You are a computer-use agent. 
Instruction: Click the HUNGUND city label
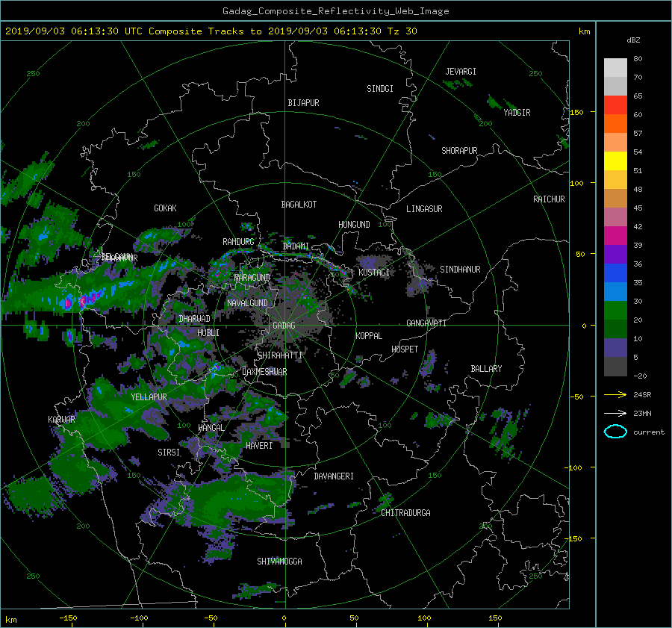tap(354, 225)
